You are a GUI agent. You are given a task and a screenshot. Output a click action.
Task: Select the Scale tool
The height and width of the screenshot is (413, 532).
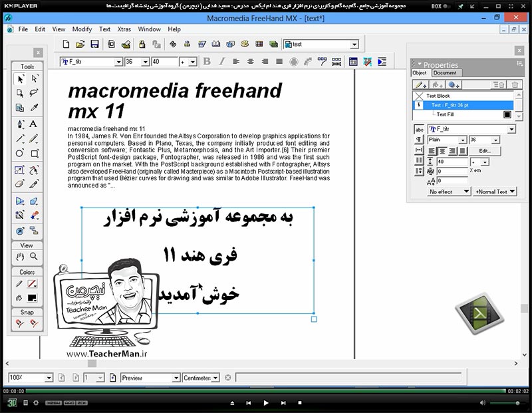(x=20, y=170)
